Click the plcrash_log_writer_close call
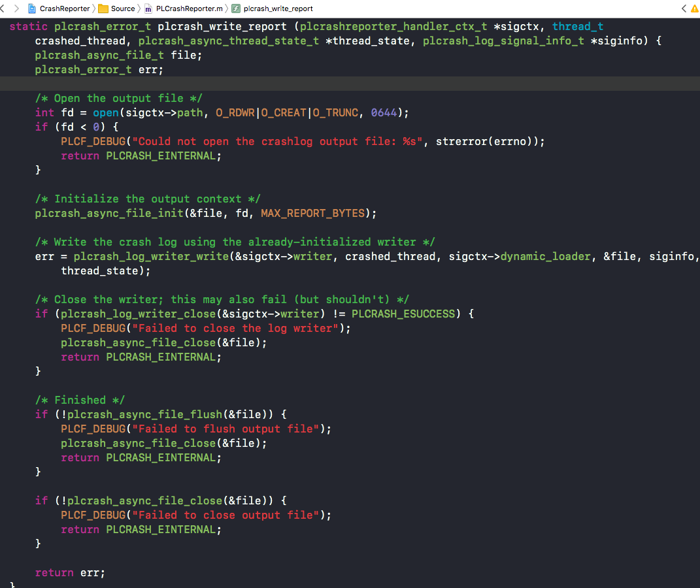The image size is (700, 588). click(139, 314)
